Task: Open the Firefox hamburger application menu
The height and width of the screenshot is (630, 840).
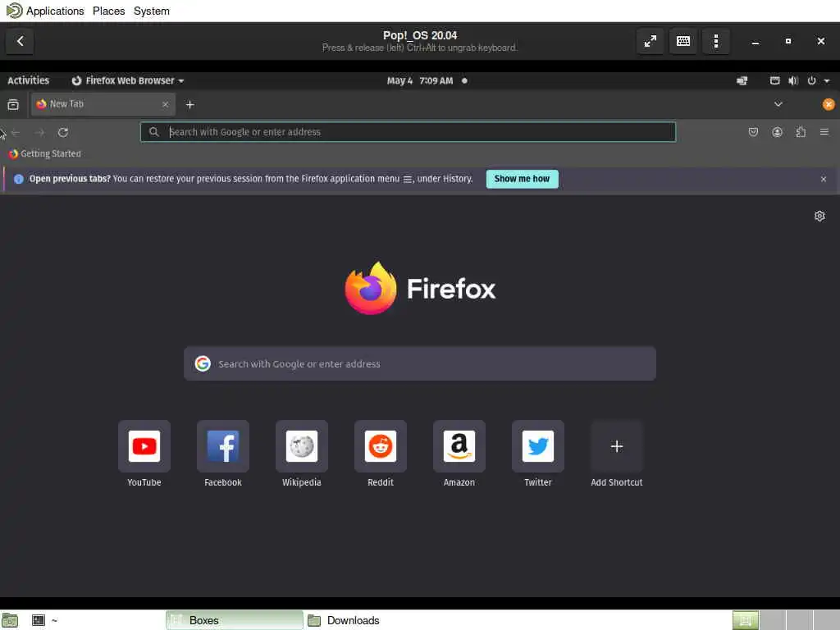Action: pos(824,132)
